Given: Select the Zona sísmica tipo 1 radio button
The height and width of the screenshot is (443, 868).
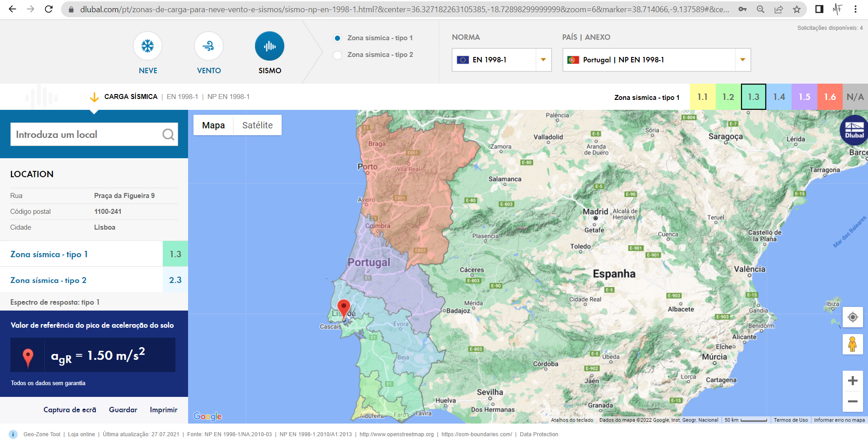Looking at the screenshot, I should [337, 38].
